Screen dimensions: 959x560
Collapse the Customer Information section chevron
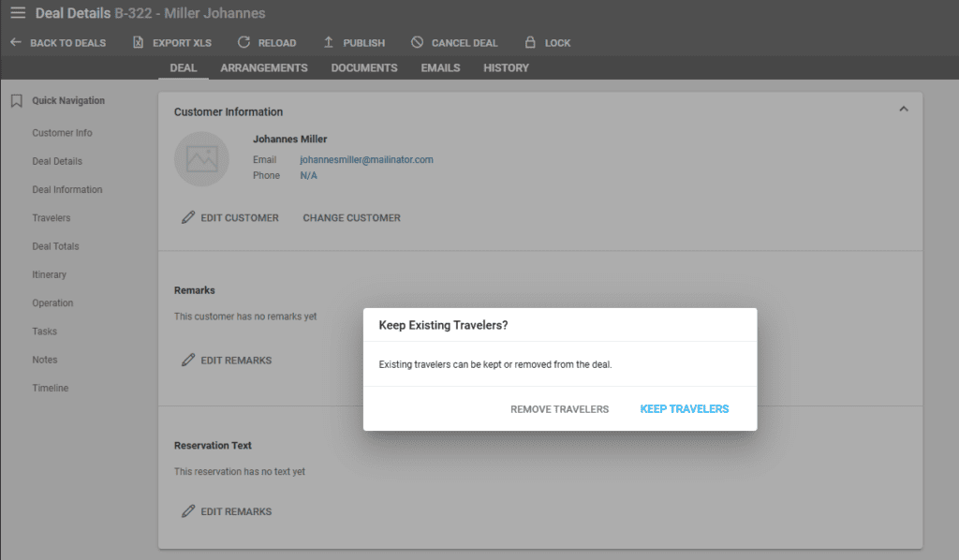(x=904, y=110)
